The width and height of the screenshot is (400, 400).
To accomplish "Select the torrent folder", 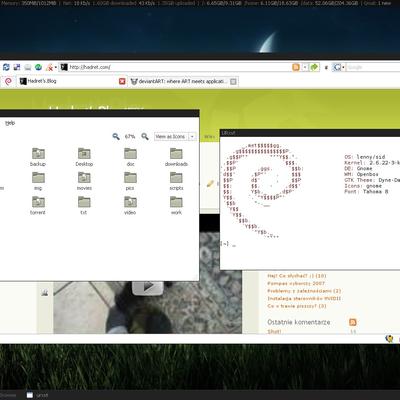I will tap(38, 206).
